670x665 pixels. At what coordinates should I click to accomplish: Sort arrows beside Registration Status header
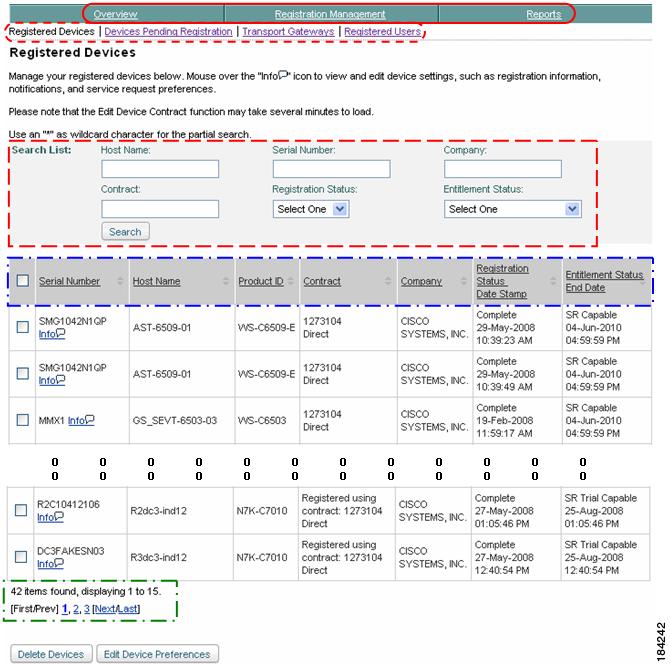click(553, 281)
